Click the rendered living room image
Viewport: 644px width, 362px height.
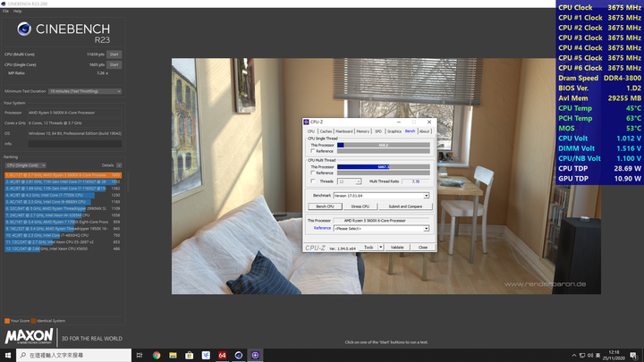[x=386, y=176]
